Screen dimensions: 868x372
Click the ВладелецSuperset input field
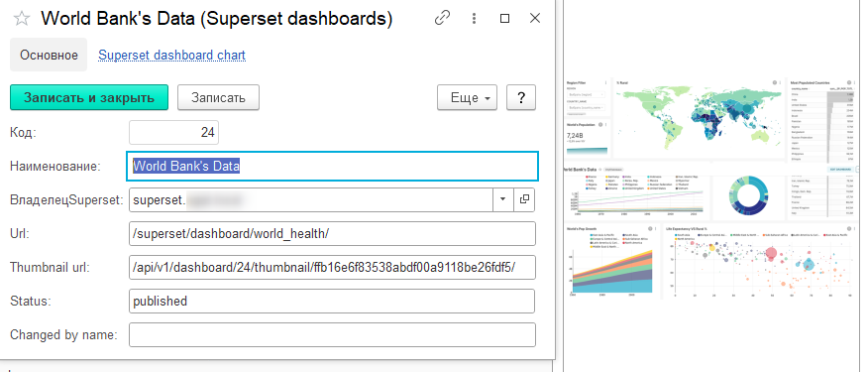click(311, 199)
